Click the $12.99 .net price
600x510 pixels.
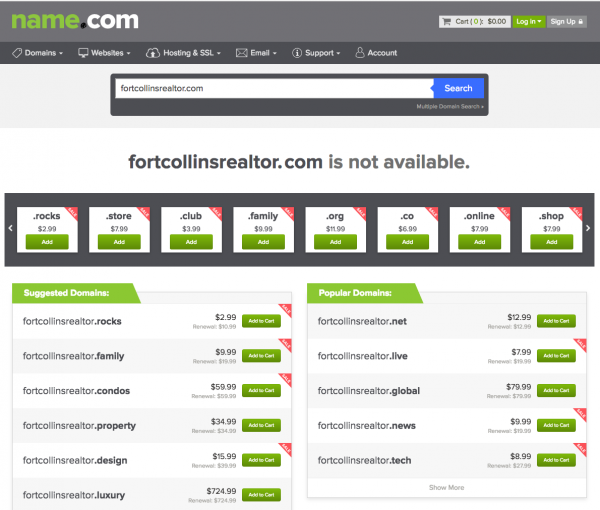pyautogui.click(x=519, y=317)
